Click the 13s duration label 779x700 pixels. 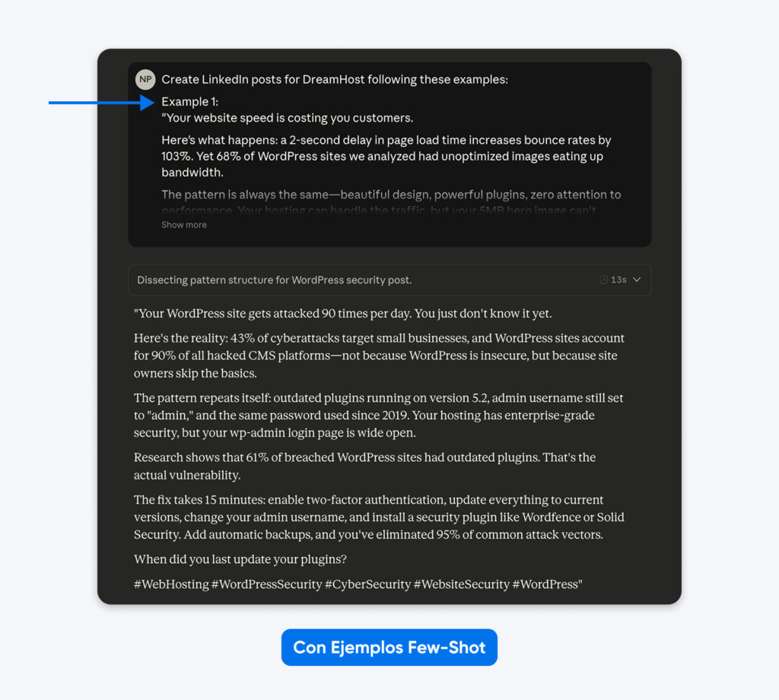(617, 279)
